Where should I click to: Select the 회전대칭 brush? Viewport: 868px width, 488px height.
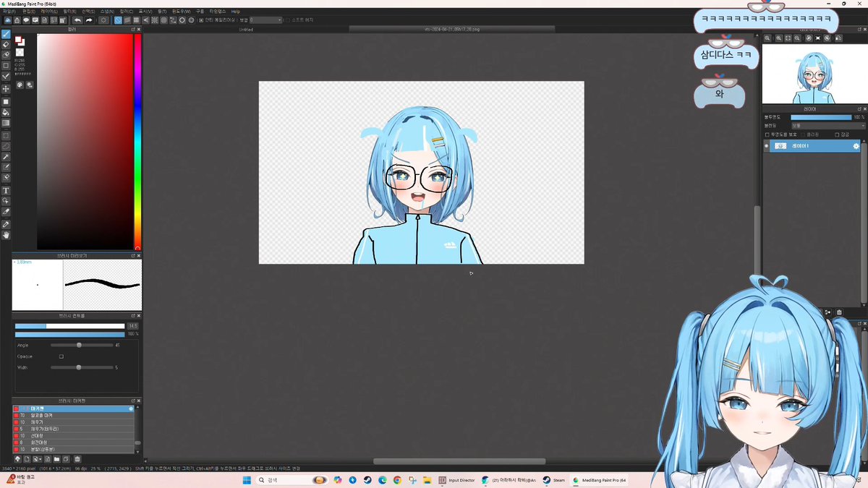click(x=75, y=442)
